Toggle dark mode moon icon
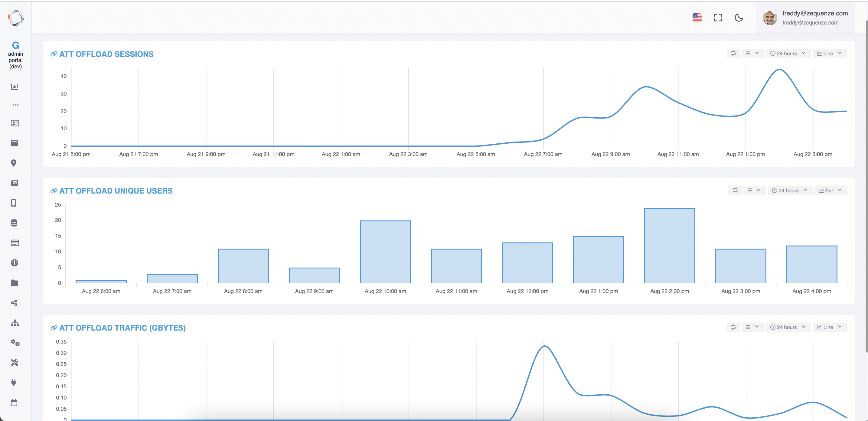This screenshot has height=421, width=868. pyautogui.click(x=739, y=18)
